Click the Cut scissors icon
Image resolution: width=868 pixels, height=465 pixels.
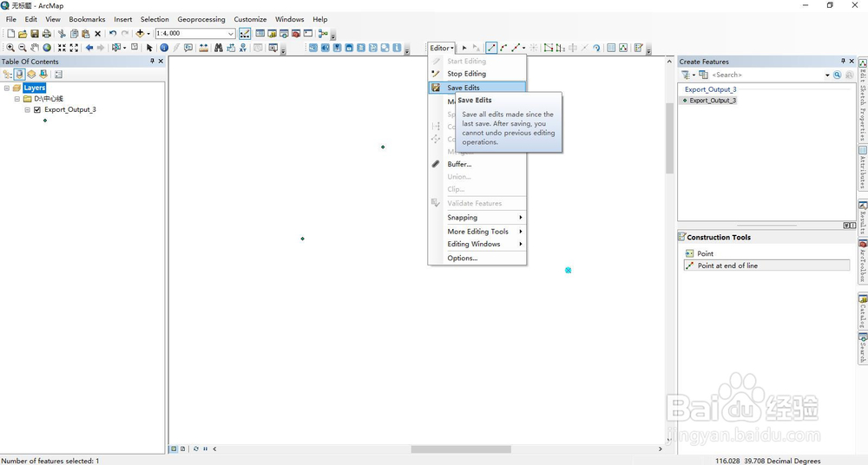pos(62,34)
